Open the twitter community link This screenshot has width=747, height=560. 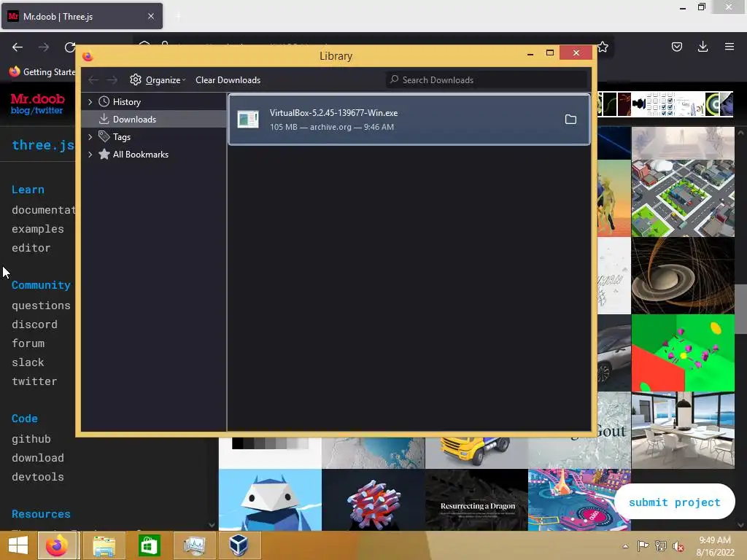coord(34,382)
